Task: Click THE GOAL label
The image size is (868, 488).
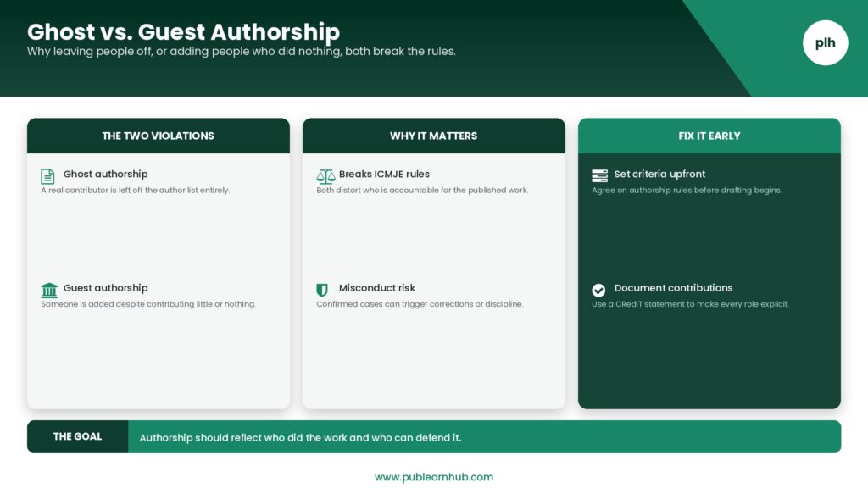Action: tap(77, 436)
